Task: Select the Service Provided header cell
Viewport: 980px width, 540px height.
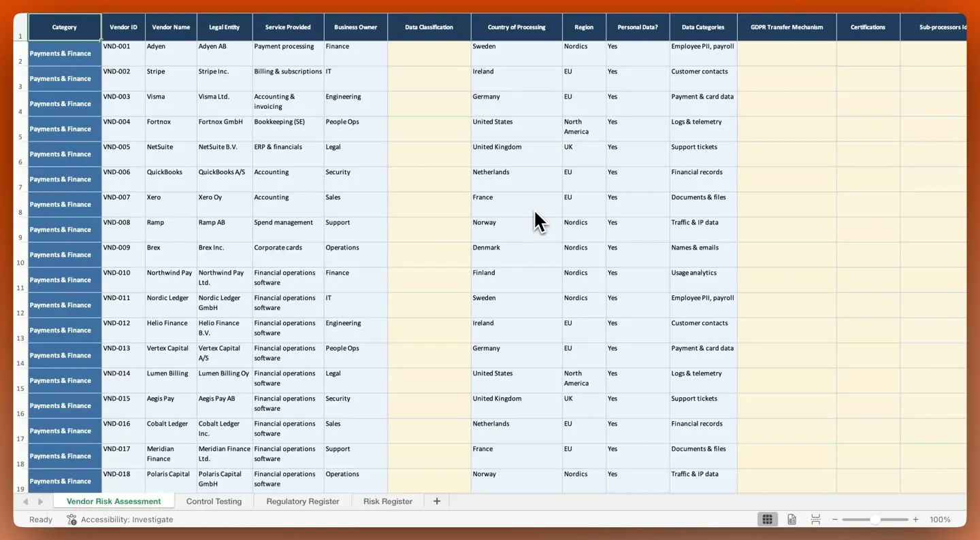Action: tap(288, 27)
